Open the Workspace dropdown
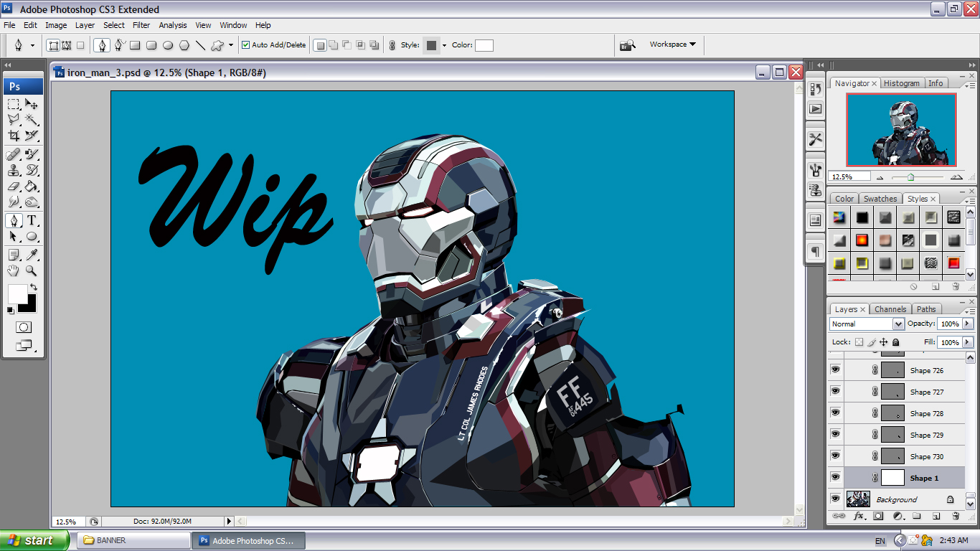This screenshot has height=551, width=980. tap(672, 44)
